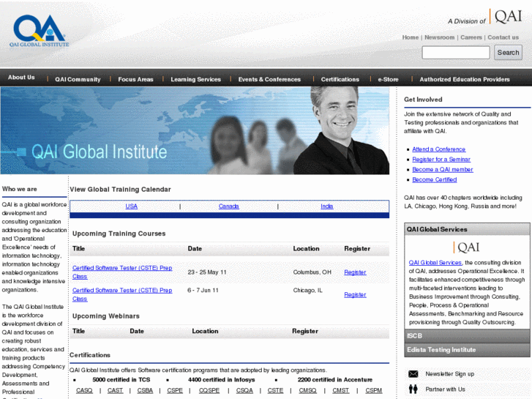This screenshot has width=532, height=399.
Task: Open the CAST certification link
Action: pos(115,390)
